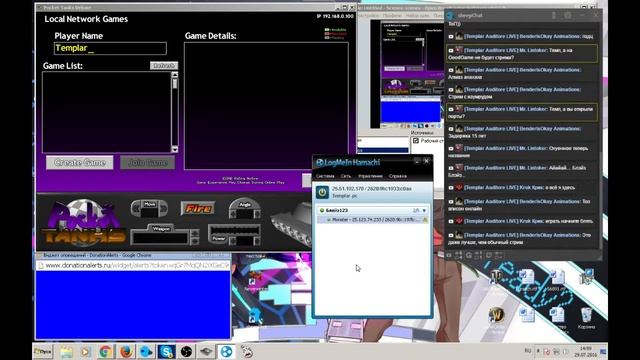Click the Refresh button above Game List
This screenshot has height=360, width=640.
pyautogui.click(x=164, y=65)
